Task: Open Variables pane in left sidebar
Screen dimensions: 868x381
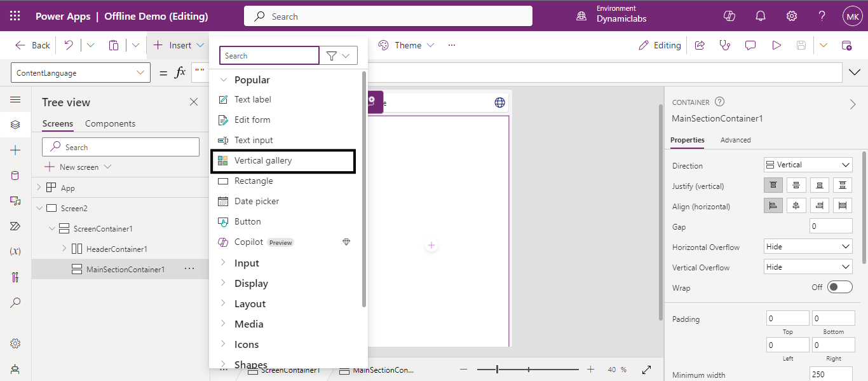Action: tap(15, 251)
